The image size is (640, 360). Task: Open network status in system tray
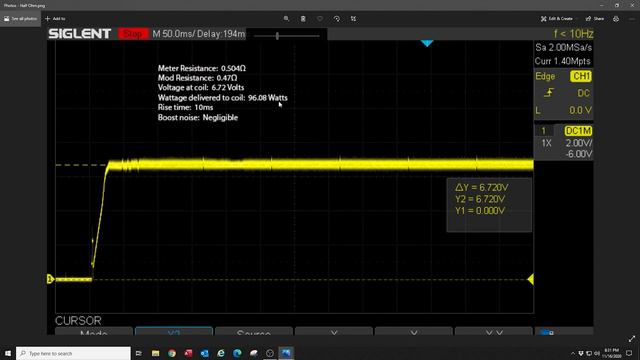coord(589,353)
